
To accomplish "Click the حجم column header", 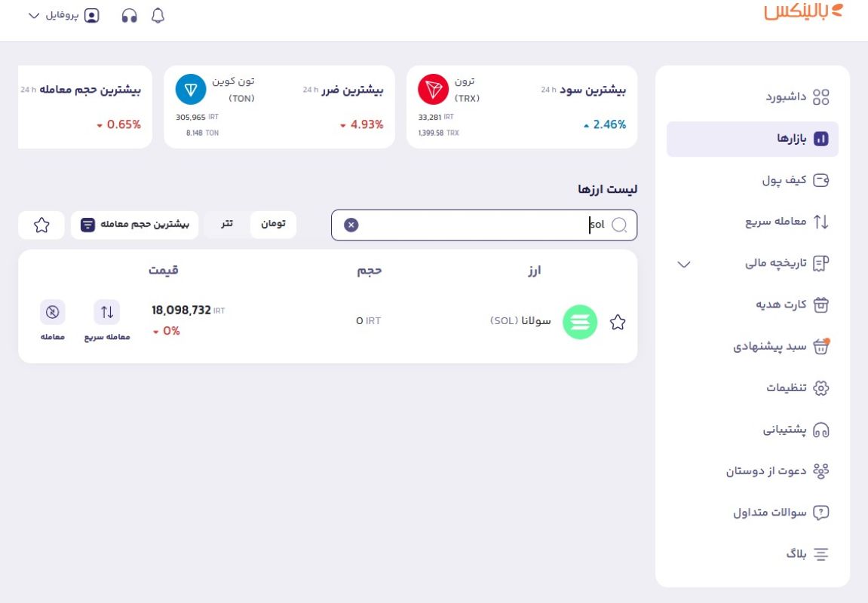I will [x=370, y=271].
